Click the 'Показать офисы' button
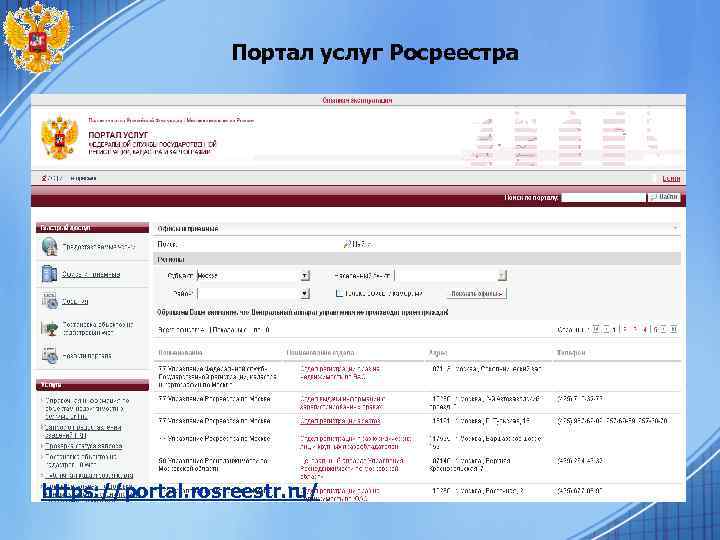The width and height of the screenshot is (720, 540). coord(477,293)
